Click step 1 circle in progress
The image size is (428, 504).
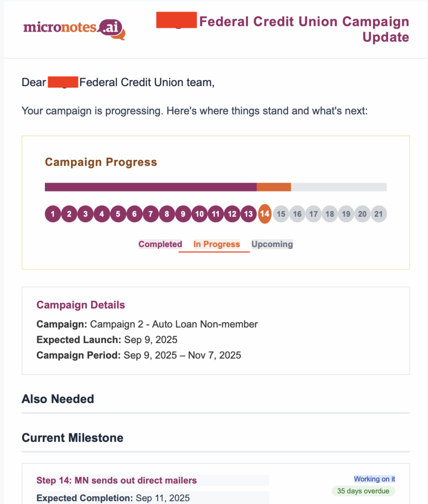pyautogui.click(x=53, y=214)
